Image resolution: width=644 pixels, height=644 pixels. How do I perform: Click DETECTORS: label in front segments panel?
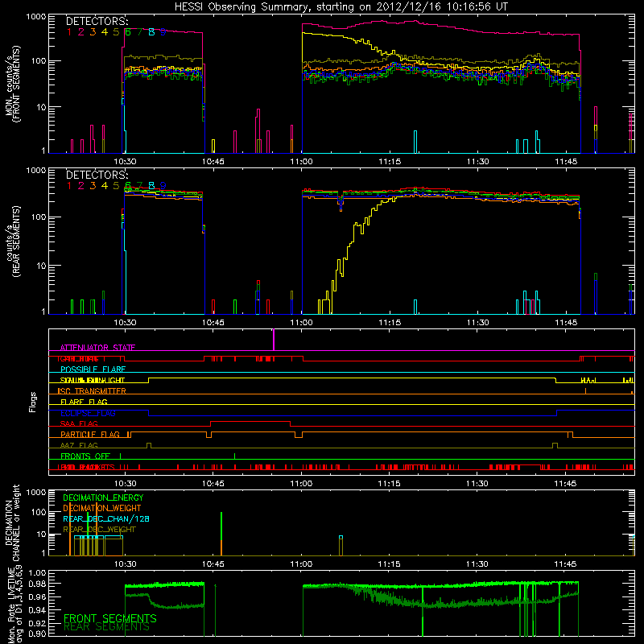click(97, 21)
